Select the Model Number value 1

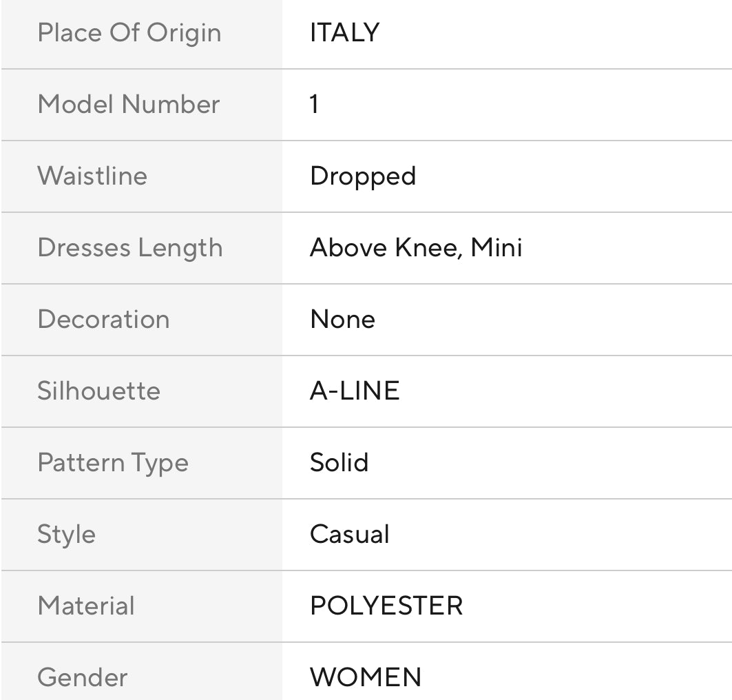tap(315, 105)
